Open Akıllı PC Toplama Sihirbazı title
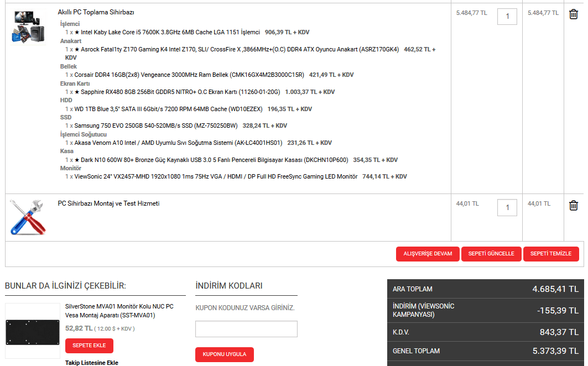 pos(96,12)
